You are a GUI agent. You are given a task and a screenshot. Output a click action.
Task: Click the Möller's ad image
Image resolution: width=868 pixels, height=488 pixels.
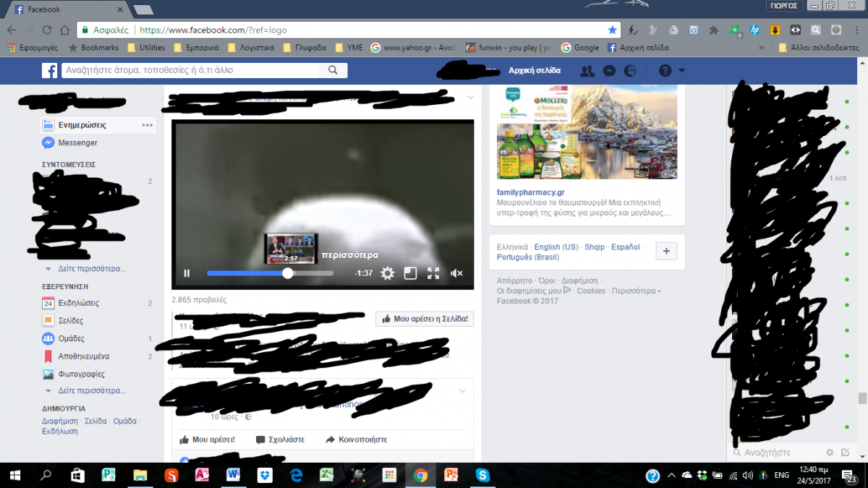(587, 132)
